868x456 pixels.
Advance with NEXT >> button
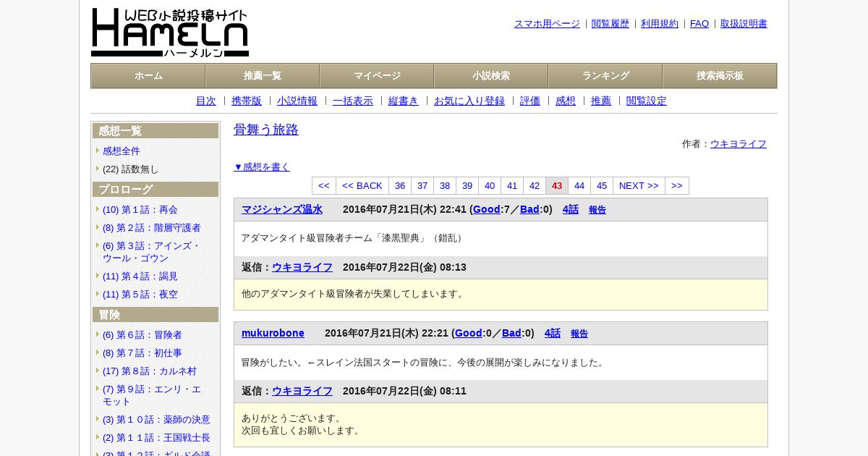639,185
